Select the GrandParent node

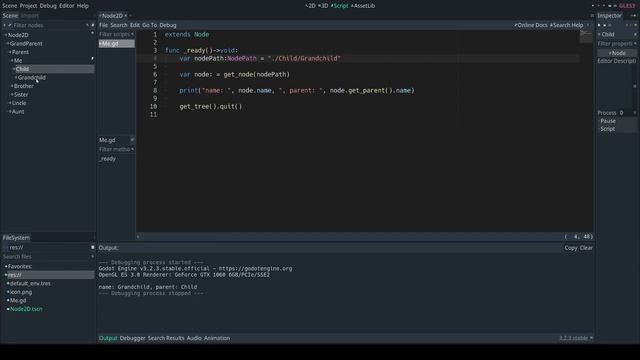point(26,44)
